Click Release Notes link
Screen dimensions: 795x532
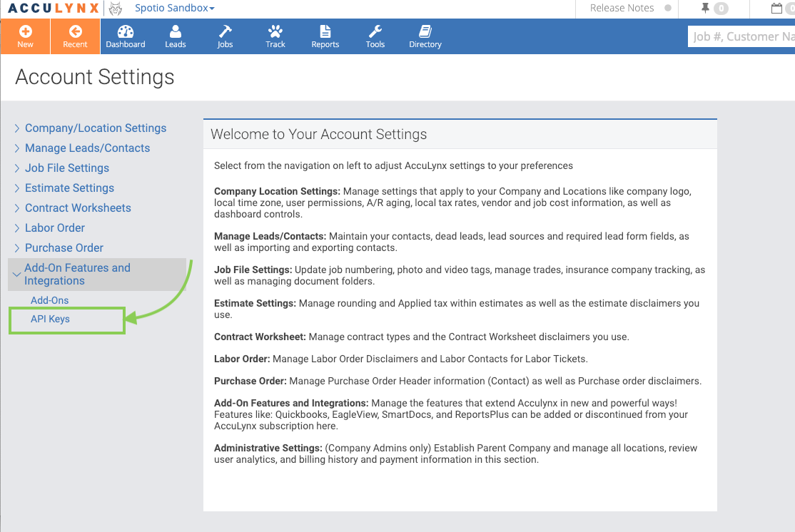click(x=622, y=8)
